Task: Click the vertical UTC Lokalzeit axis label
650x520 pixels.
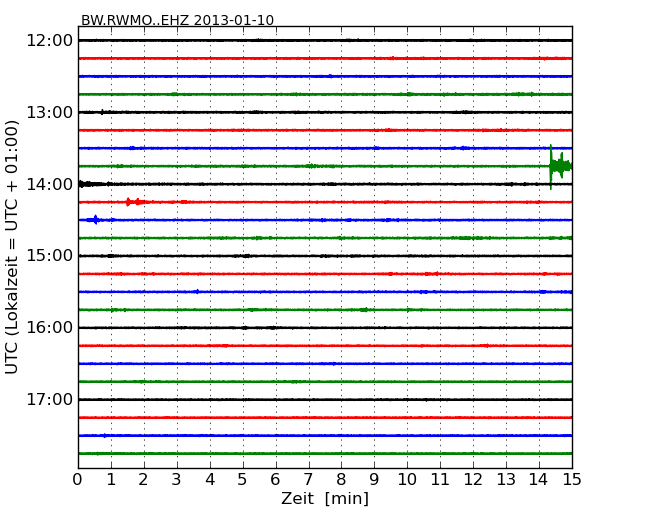Action: pos(12,247)
